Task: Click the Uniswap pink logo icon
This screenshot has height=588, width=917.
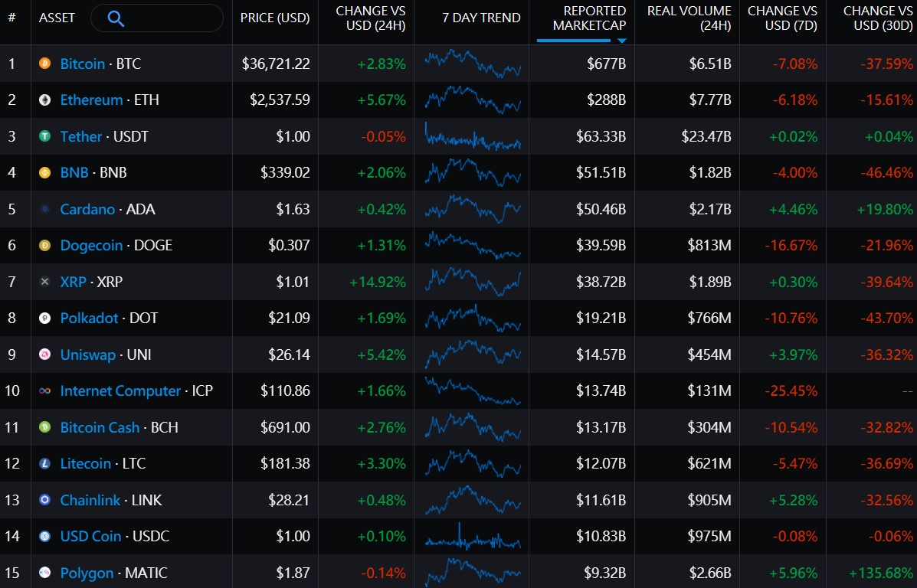Action: click(x=44, y=354)
